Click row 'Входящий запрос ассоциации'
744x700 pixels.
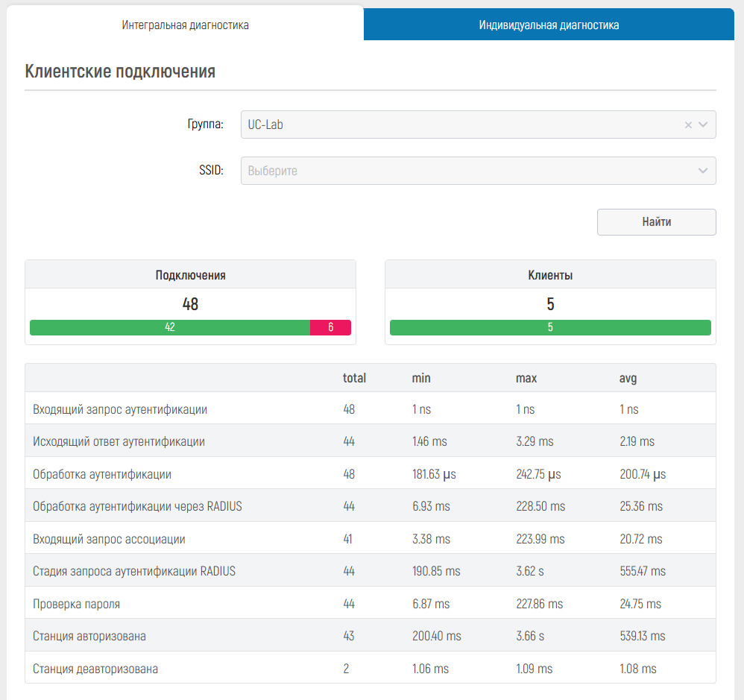tap(371, 538)
